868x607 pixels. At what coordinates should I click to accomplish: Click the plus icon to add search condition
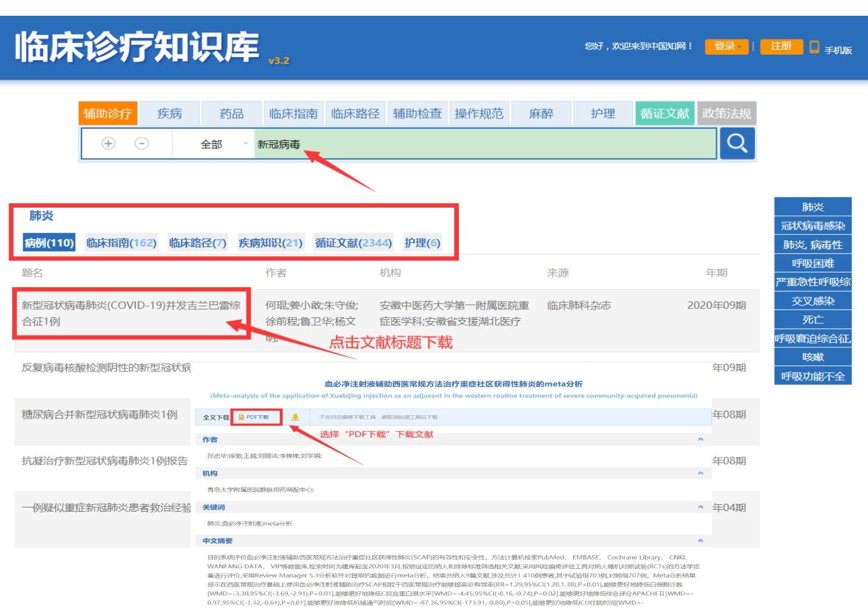pyautogui.click(x=107, y=143)
